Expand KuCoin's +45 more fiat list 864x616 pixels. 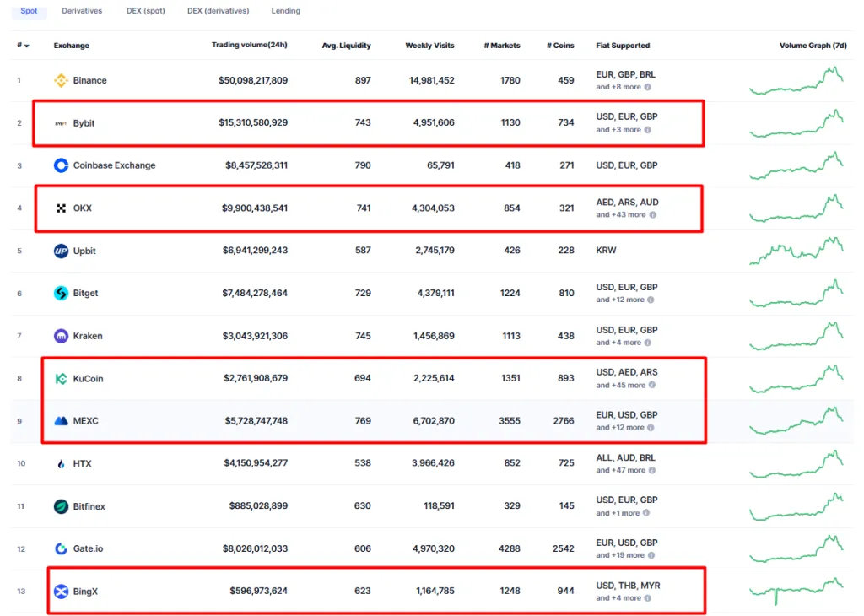[621, 385]
